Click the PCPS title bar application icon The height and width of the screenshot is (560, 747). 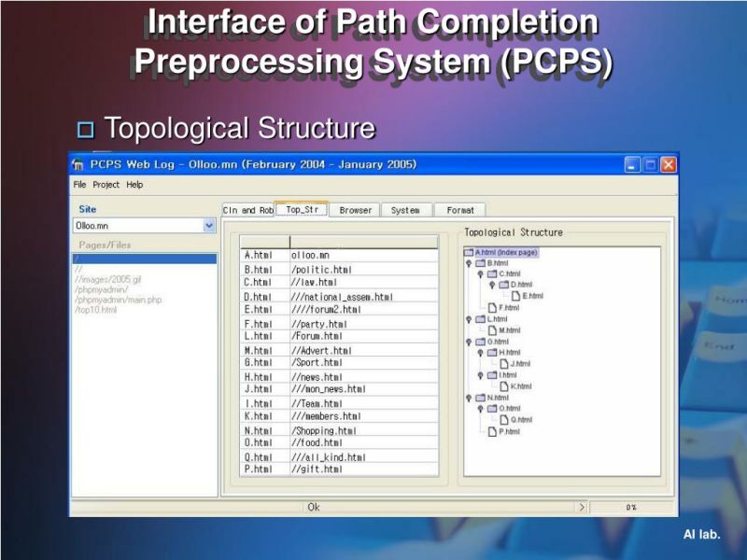(x=78, y=164)
